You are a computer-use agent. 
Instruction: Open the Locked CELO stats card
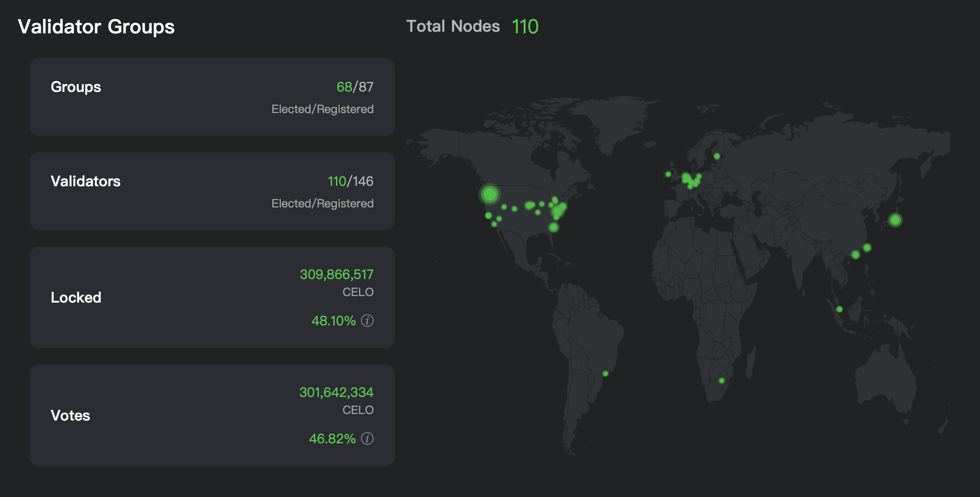pos(212,296)
